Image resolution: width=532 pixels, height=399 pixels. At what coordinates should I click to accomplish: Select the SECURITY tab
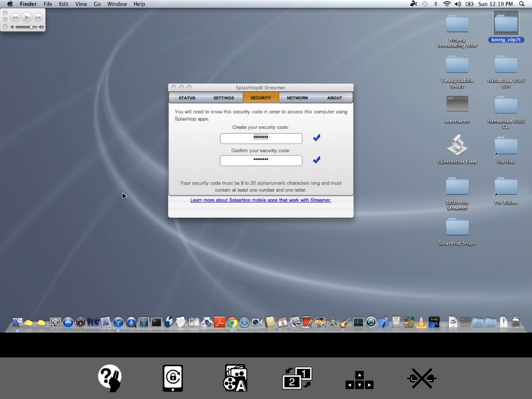pos(261,98)
